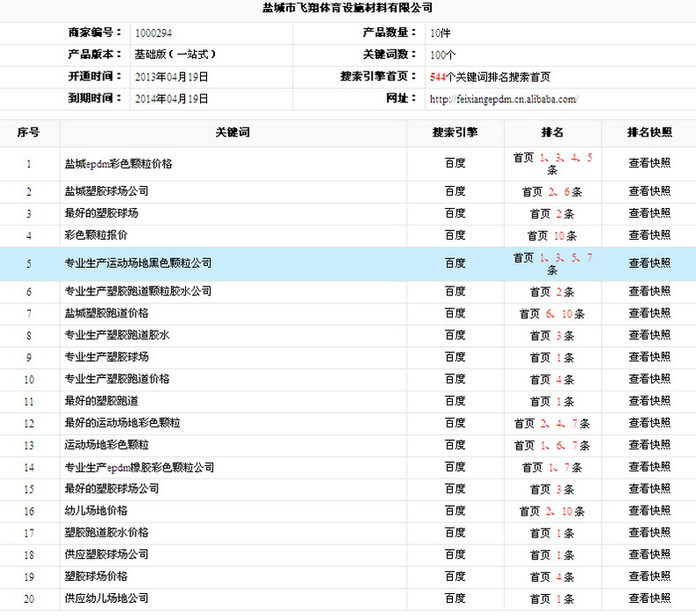Screen dimensions: 696x616
Task: Click rank cell 首页 2、4、7条 in row 12
Action: [x=552, y=424]
